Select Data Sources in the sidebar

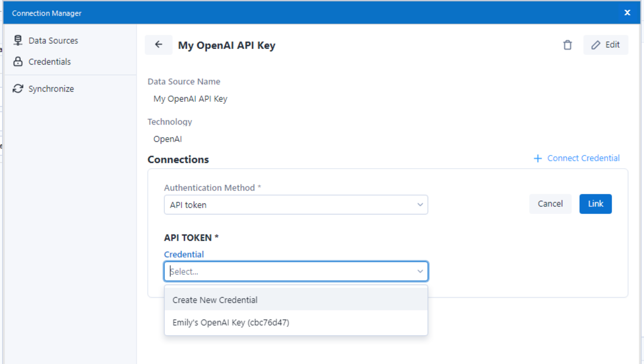53,40
